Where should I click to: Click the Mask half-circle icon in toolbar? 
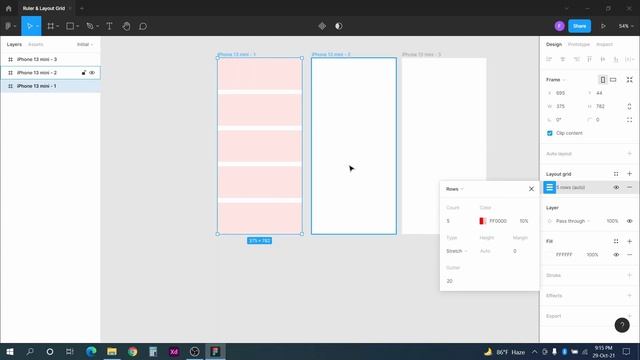pos(338,26)
